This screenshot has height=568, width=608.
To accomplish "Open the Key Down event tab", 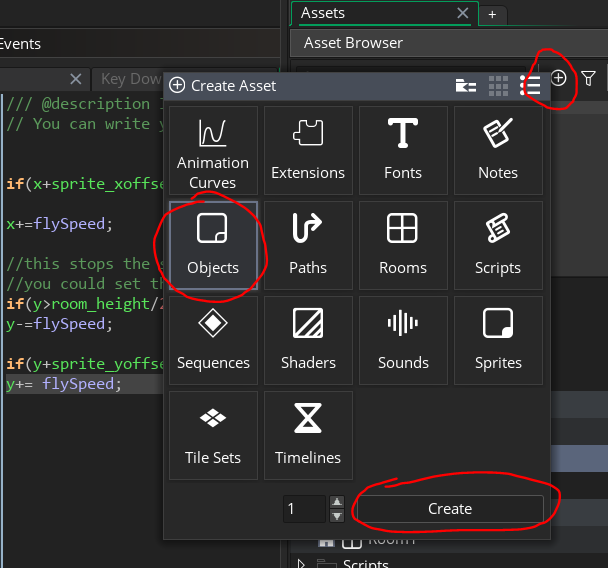I will (x=131, y=79).
